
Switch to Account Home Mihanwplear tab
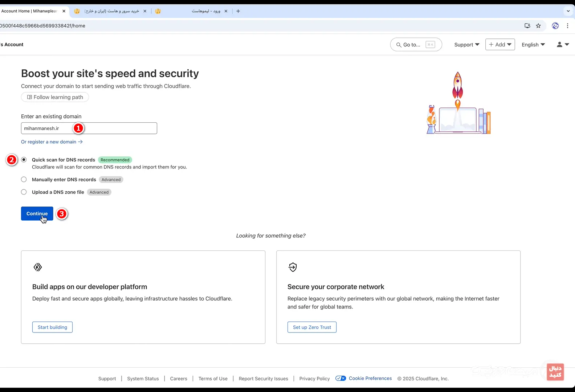(29, 11)
